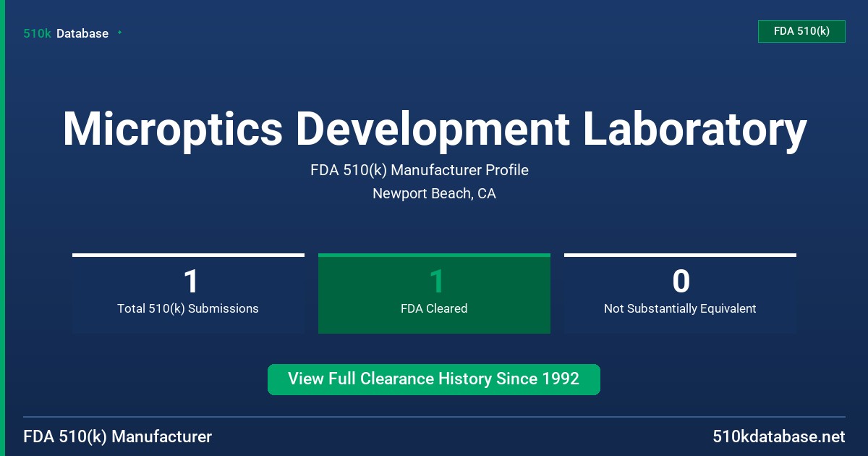Click View Full Clearance History Since 1992
The width and height of the screenshot is (868, 456).
pos(434,379)
